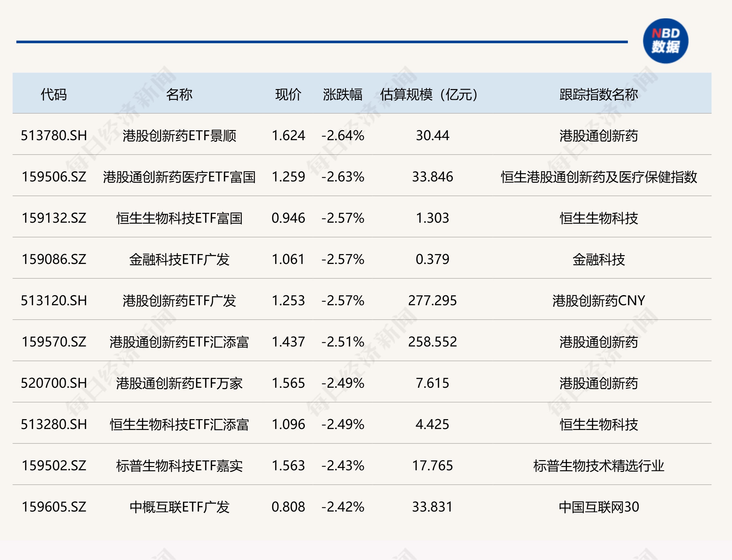
Task: Select code 159570.SZ
Action: point(54,342)
